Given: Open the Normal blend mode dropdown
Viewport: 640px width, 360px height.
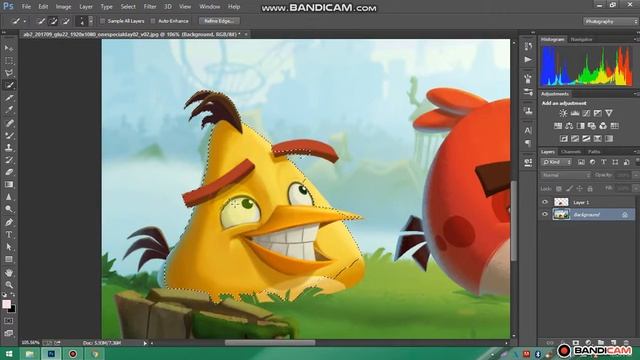Looking at the screenshot, I should 566,175.
